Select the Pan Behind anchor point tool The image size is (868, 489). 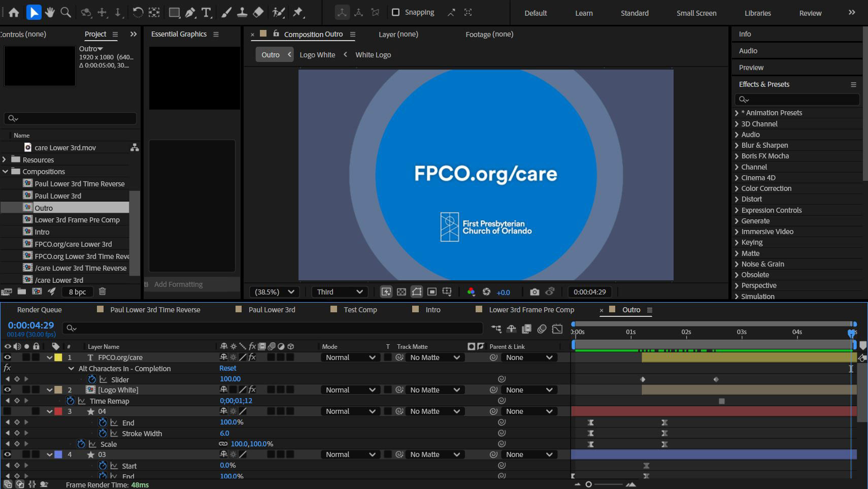click(154, 12)
